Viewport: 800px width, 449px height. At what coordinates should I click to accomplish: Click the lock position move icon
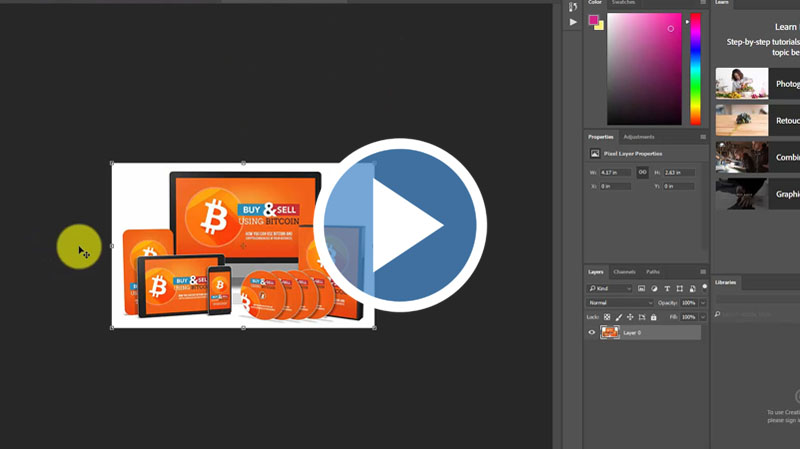(x=630, y=317)
